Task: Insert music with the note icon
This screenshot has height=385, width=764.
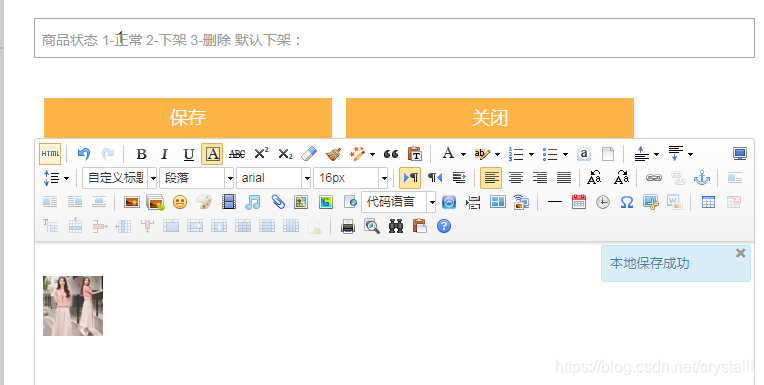Action: point(252,202)
